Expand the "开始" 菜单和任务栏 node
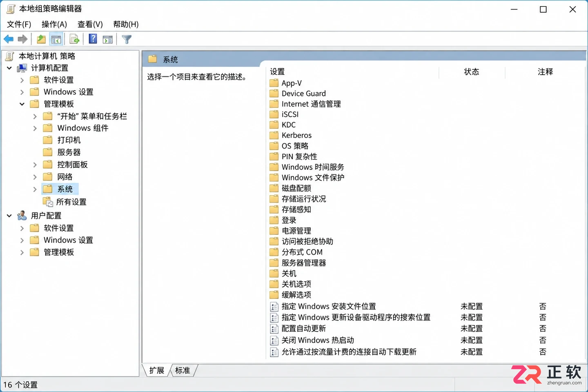Screen dimensions: 588x392 (35, 116)
